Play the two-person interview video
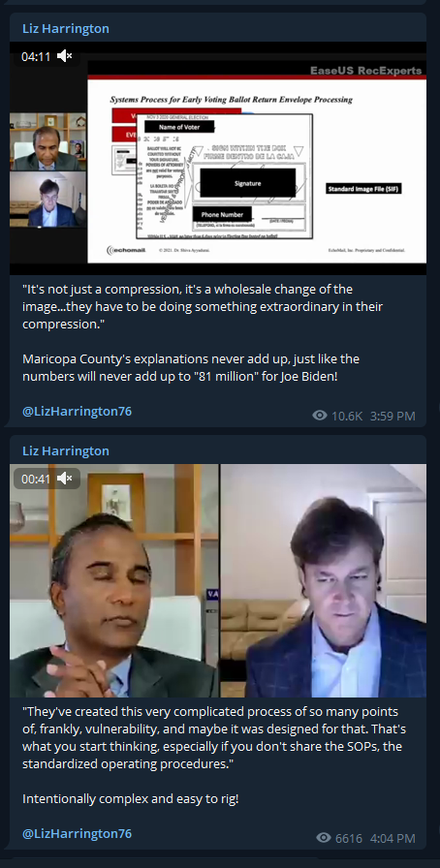 [x=218, y=580]
